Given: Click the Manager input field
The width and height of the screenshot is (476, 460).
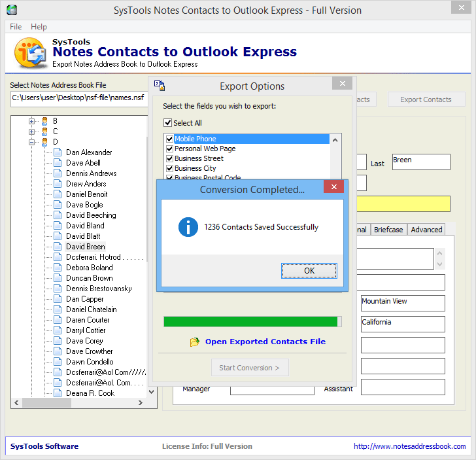Looking at the screenshot, I should 272,391.
